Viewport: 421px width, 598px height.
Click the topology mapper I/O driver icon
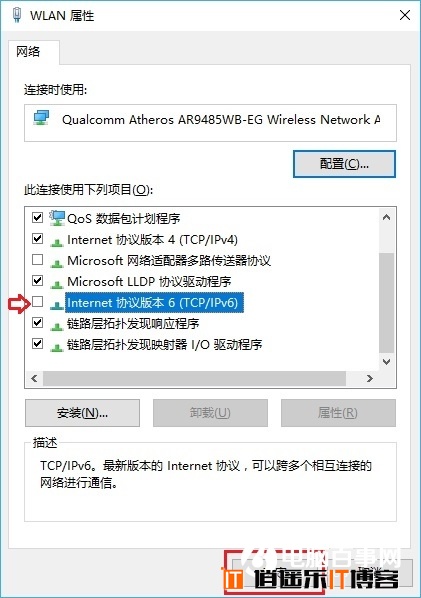click(57, 346)
